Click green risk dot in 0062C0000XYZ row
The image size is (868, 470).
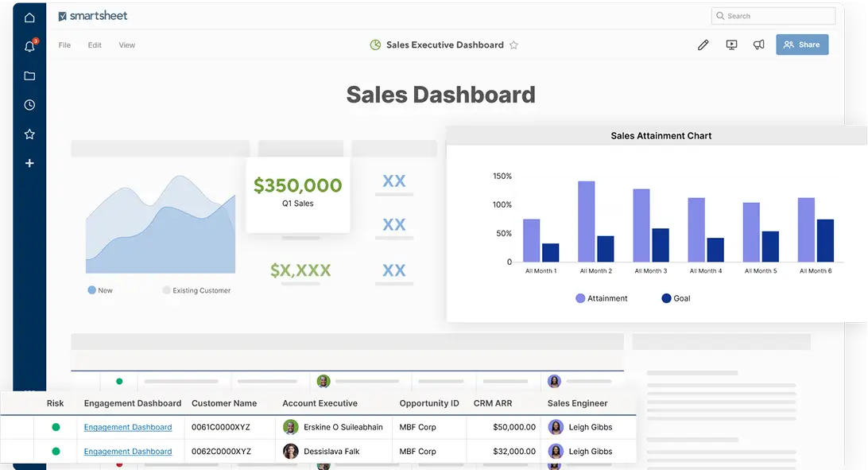56,451
